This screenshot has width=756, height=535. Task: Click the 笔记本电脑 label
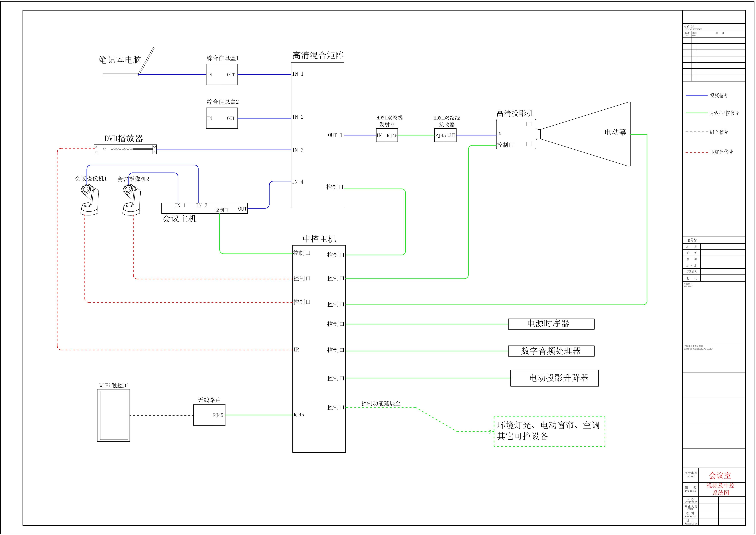120,60
